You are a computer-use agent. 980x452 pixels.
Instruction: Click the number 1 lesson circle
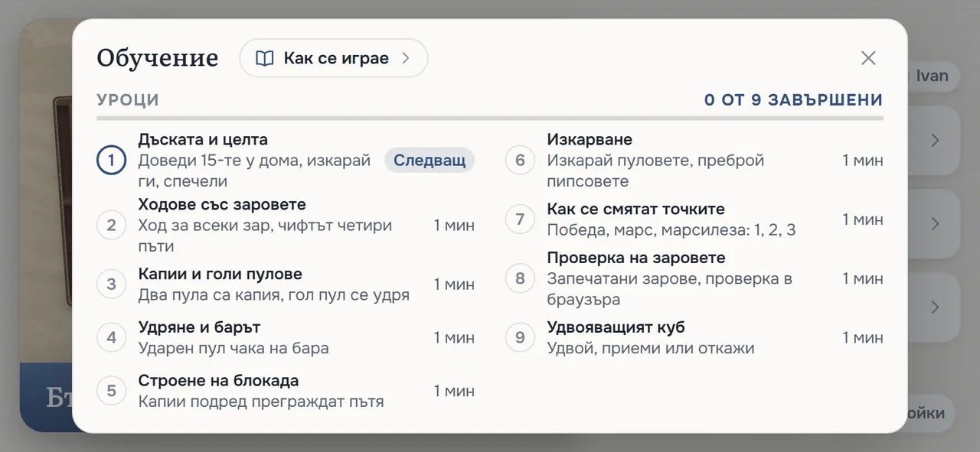click(x=111, y=161)
